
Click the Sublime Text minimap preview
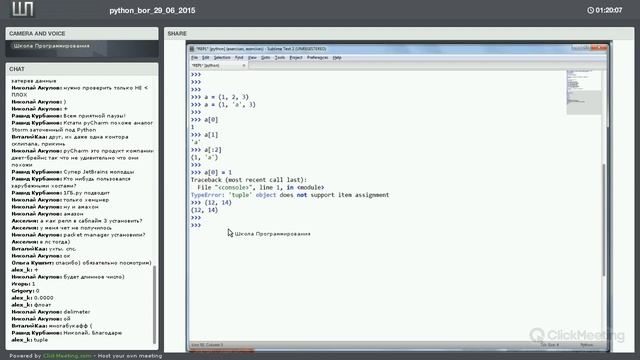click(x=584, y=92)
